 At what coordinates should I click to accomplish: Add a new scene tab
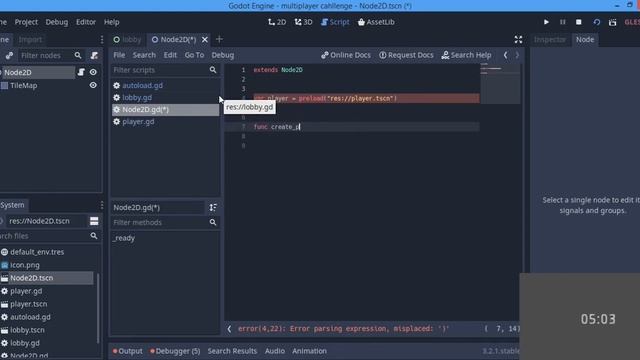219,39
